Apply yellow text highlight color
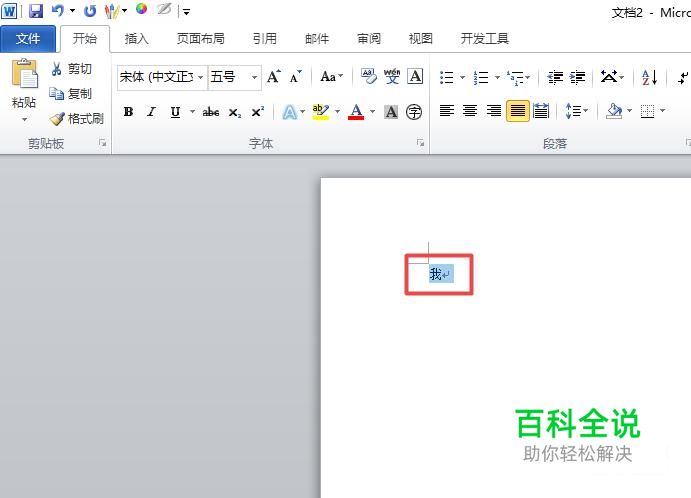Viewport: 691px width, 498px height. tap(320, 112)
